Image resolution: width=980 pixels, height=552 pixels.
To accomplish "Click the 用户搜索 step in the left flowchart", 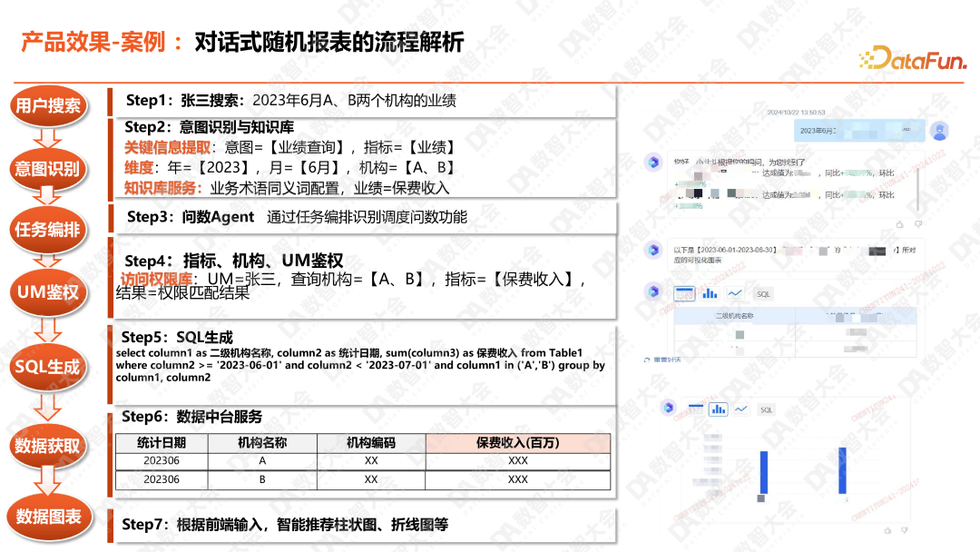I will pyautogui.click(x=50, y=105).
